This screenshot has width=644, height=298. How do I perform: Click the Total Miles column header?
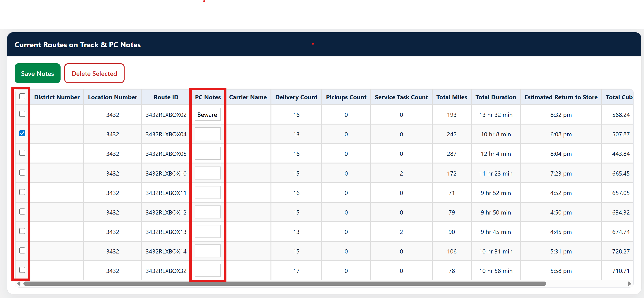point(451,97)
